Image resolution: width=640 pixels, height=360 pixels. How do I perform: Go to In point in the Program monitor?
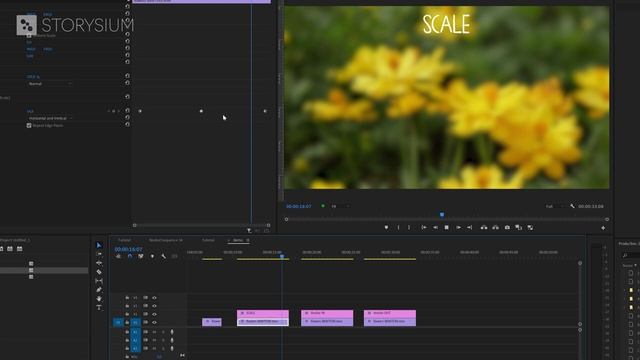click(424, 227)
